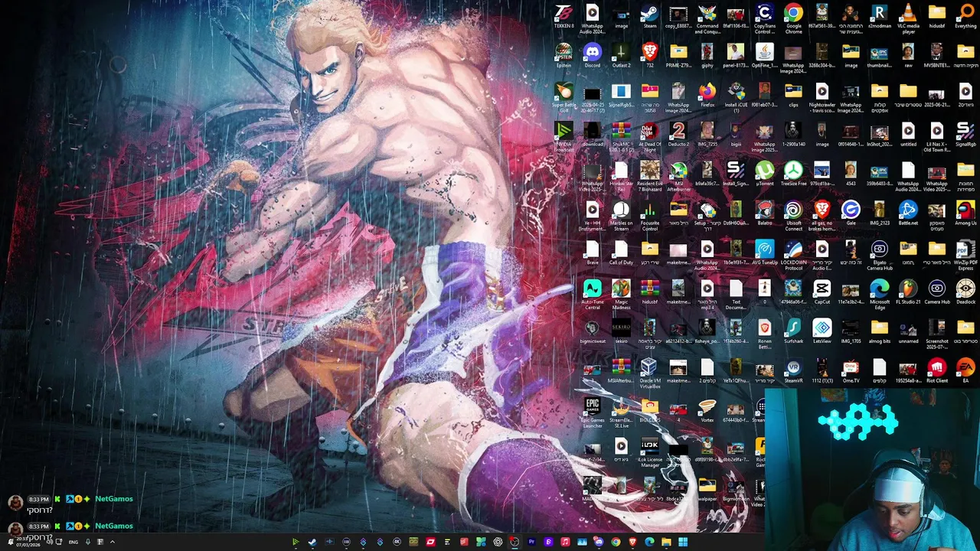This screenshot has width=980, height=551.
Task: Open the LOCKDOWN Protocol shortcut
Action: pos(793,256)
